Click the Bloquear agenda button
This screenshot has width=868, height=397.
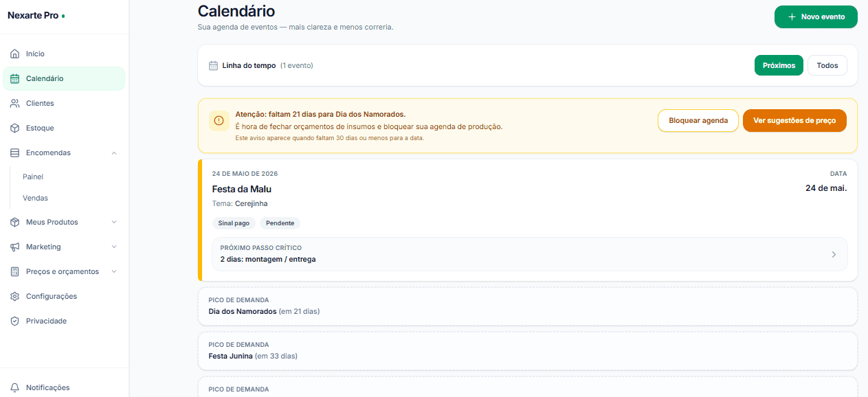[x=698, y=120]
